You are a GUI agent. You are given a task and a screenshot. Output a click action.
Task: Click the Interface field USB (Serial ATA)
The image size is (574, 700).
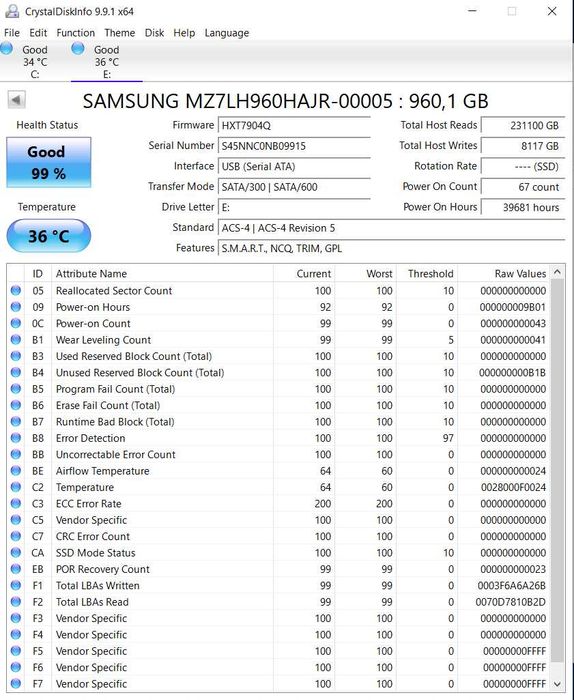pos(294,167)
